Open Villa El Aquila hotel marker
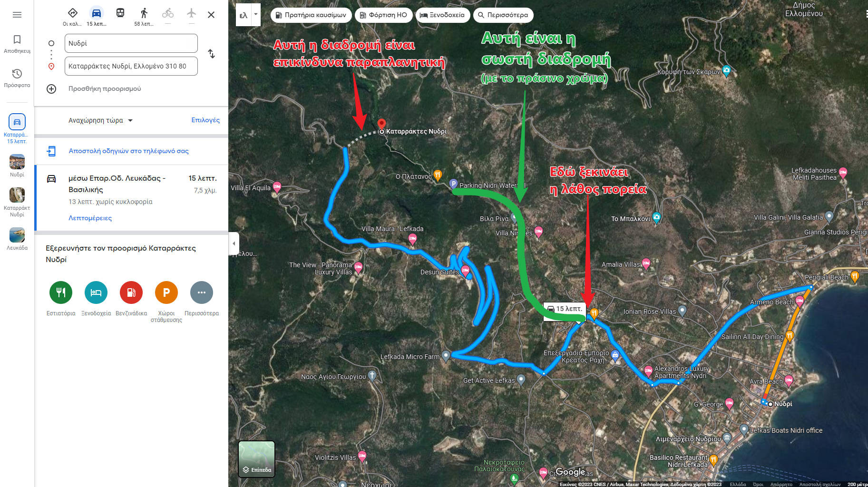 (277, 186)
